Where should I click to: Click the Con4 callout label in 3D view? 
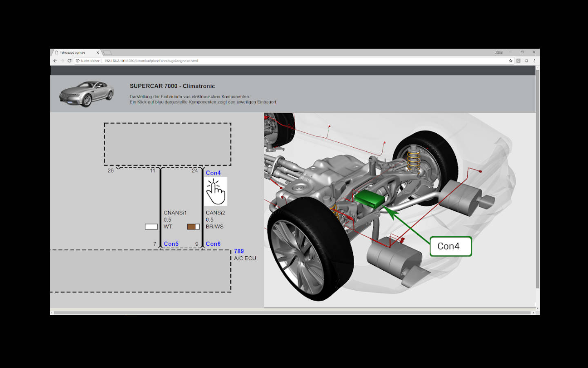[x=450, y=247]
